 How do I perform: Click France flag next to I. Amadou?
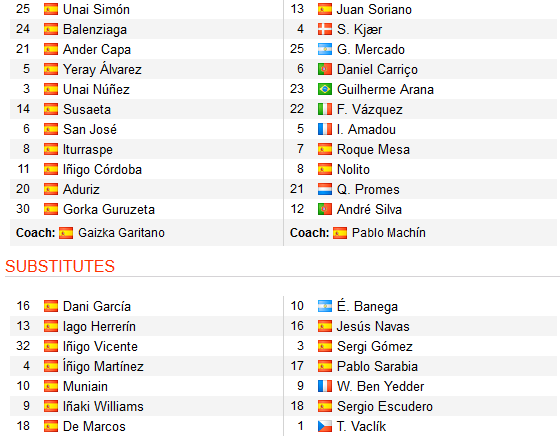tap(325, 129)
